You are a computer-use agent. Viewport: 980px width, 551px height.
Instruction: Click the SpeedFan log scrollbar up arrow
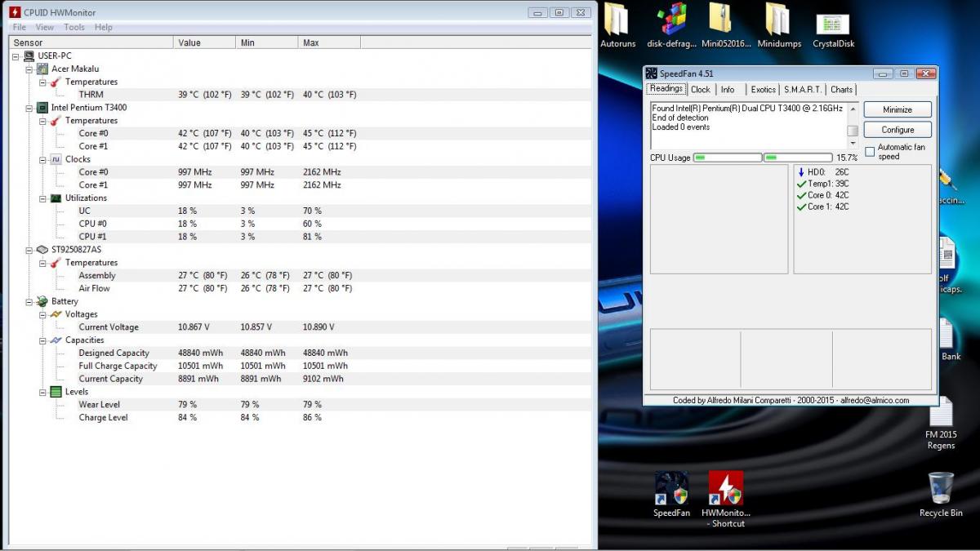pos(853,109)
